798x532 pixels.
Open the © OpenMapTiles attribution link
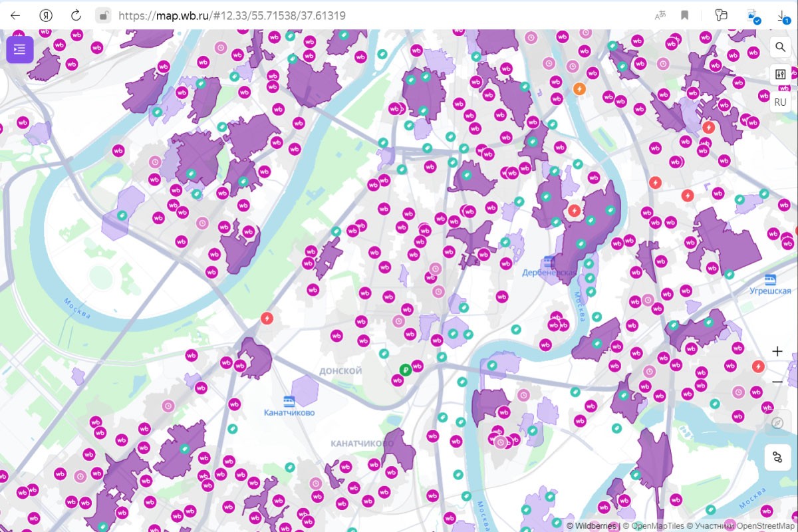point(653,526)
